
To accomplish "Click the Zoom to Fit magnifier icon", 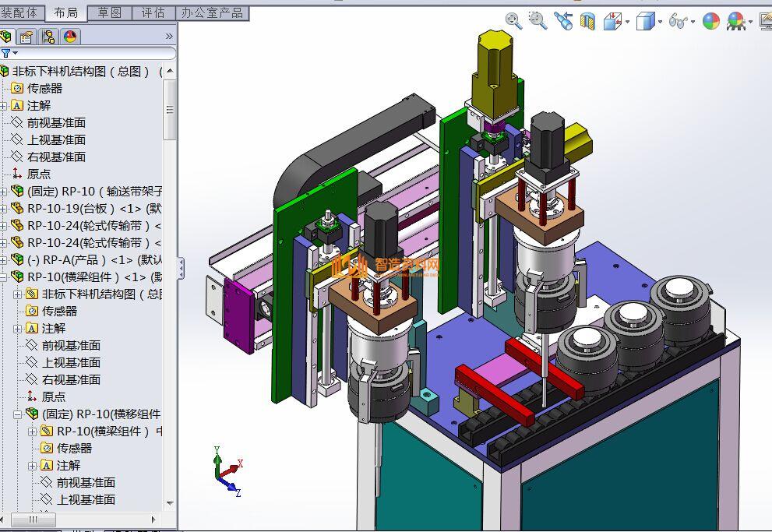I will (513, 21).
